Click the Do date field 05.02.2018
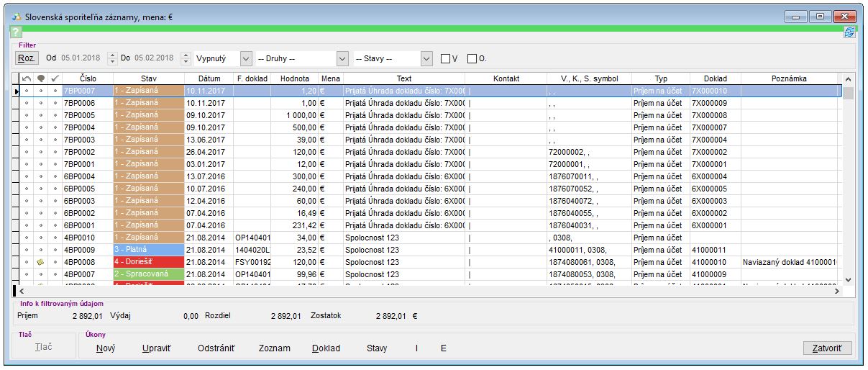The height and width of the screenshot is (370, 868). click(x=153, y=58)
